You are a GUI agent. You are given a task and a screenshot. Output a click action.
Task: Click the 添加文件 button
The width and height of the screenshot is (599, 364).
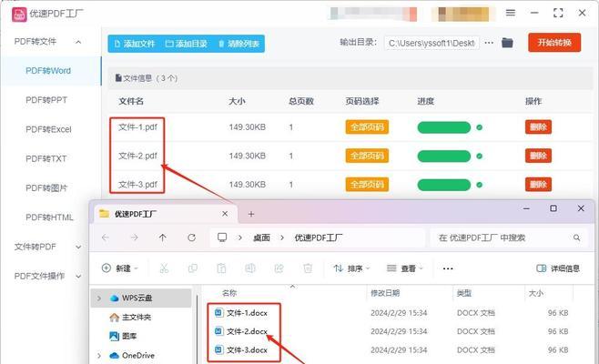coord(135,44)
